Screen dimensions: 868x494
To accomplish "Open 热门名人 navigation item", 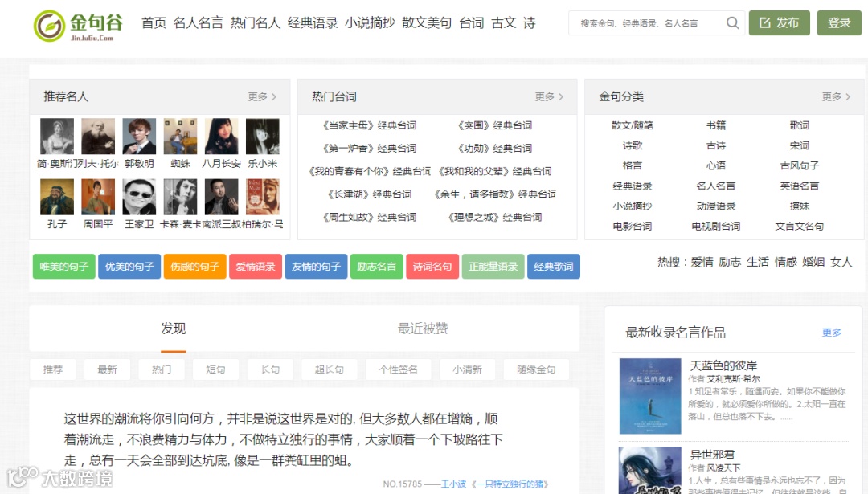I will click(x=256, y=23).
